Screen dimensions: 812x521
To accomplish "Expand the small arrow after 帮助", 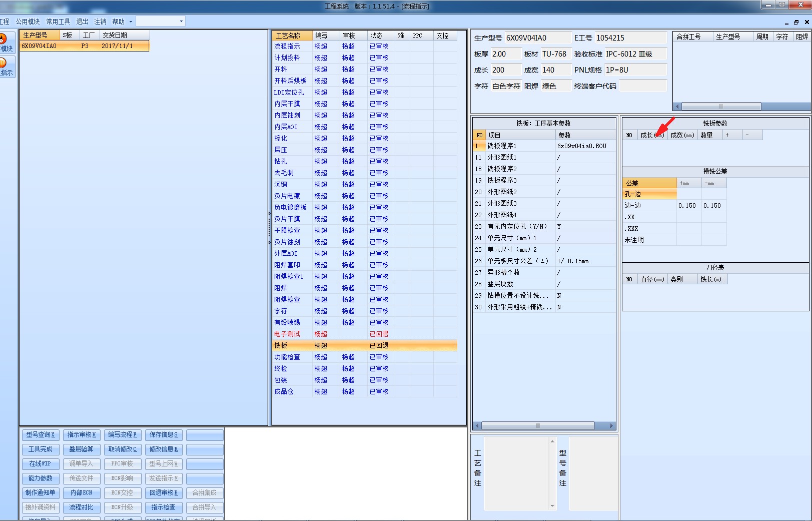I will pyautogui.click(x=131, y=22).
